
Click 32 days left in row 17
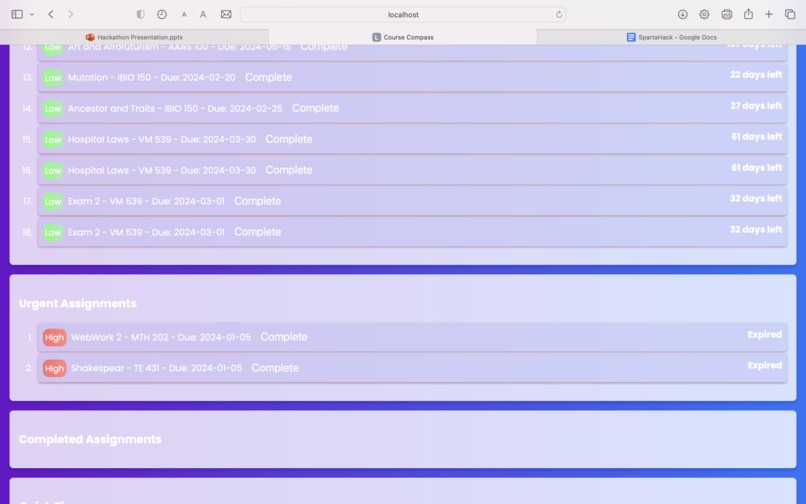(x=756, y=199)
